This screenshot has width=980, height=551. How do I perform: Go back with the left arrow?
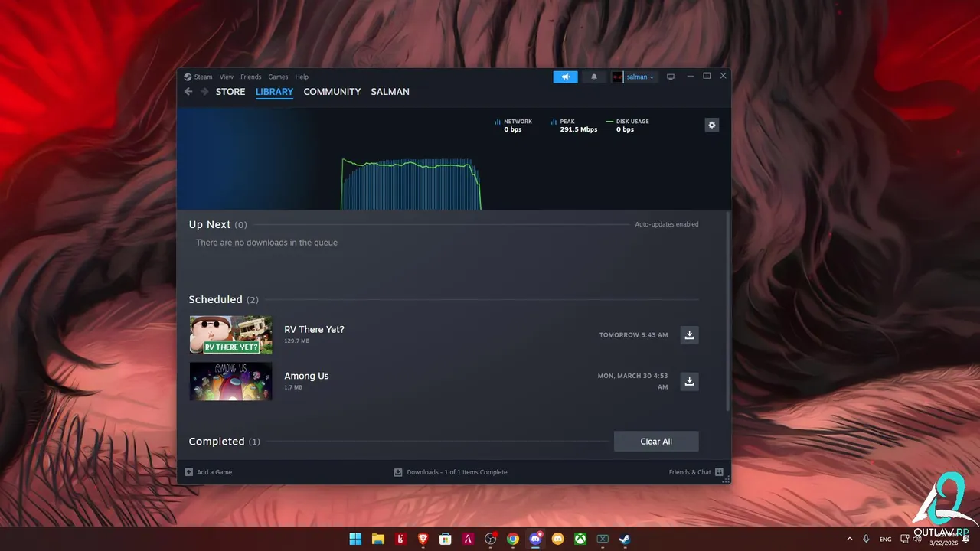coord(188,92)
